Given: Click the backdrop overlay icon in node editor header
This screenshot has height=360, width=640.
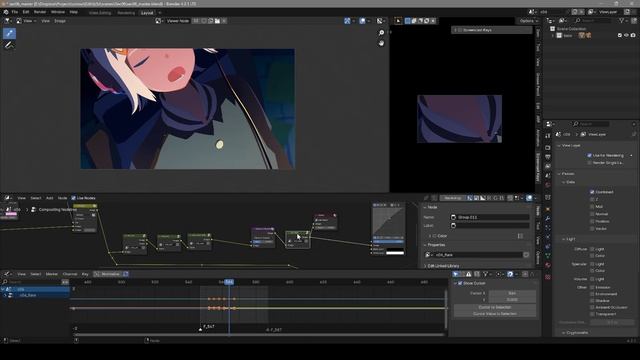Looking at the screenshot, I should (x=529, y=198).
